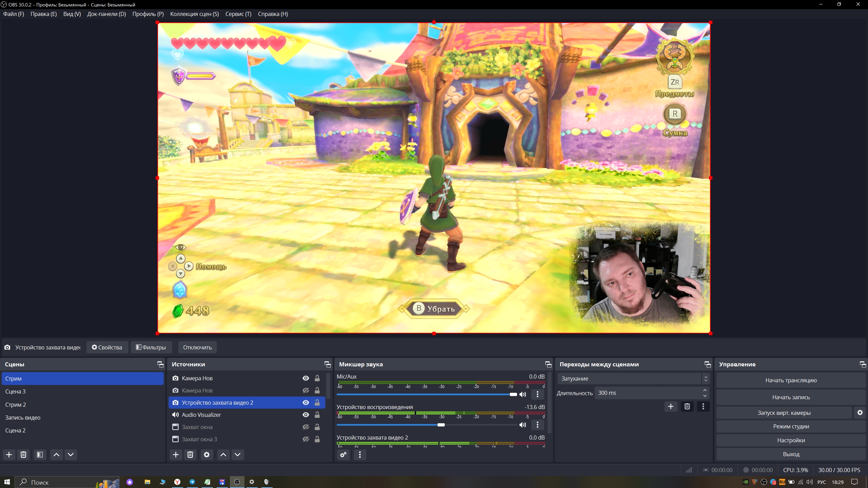Mute Mic/Aux speaker icon
Viewport: 868px width, 488px height.
point(523,394)
